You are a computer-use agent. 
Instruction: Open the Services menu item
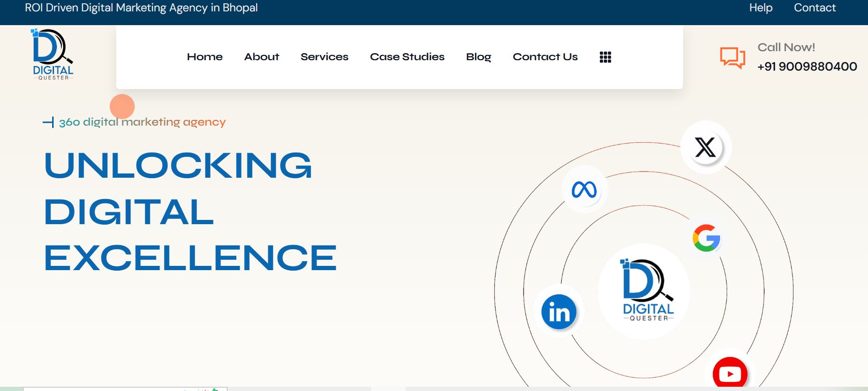[x=324, y=57]
